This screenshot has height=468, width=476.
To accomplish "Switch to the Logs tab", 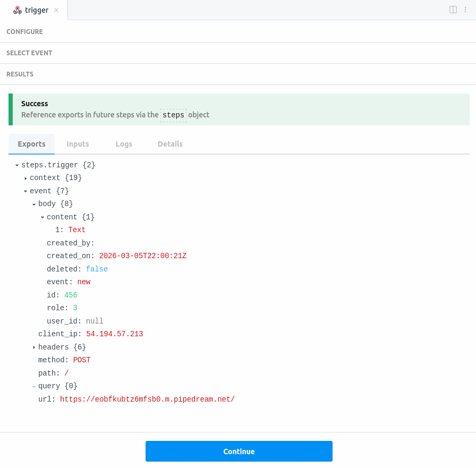I will click(x=124, y=144).
